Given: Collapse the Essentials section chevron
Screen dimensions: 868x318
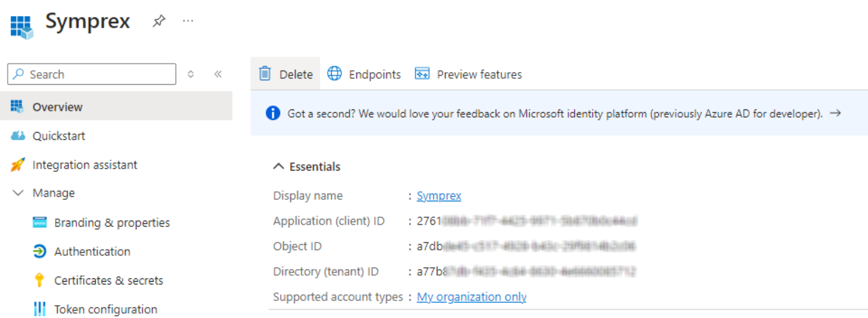Looking at the screenshot, I should coord(279,166).
